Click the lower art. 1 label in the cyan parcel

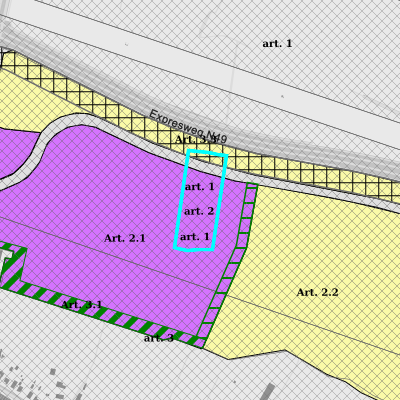[x=195, y=237]
